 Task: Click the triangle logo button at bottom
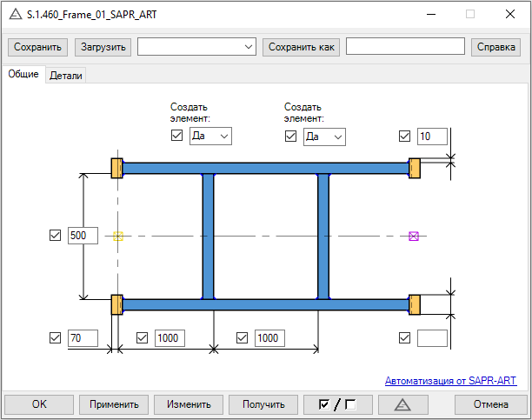coord(401,404)
